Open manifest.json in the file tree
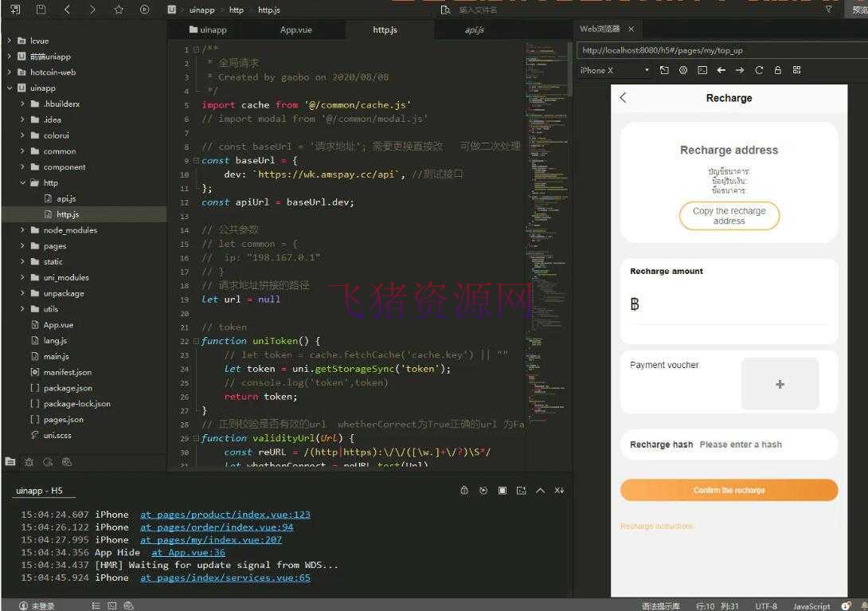This screenshot has width=868, height=611. tap(68, 372)
